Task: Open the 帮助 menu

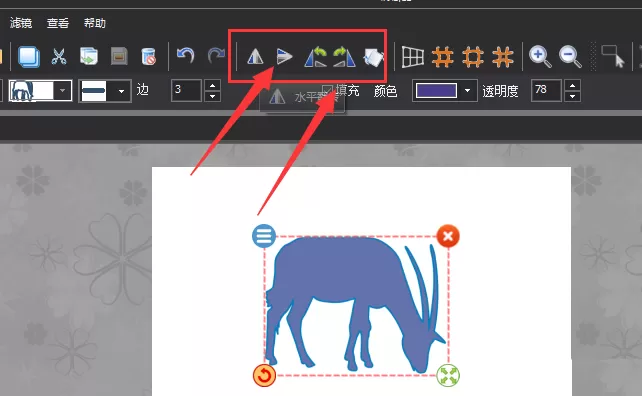Action: [95, 23]
